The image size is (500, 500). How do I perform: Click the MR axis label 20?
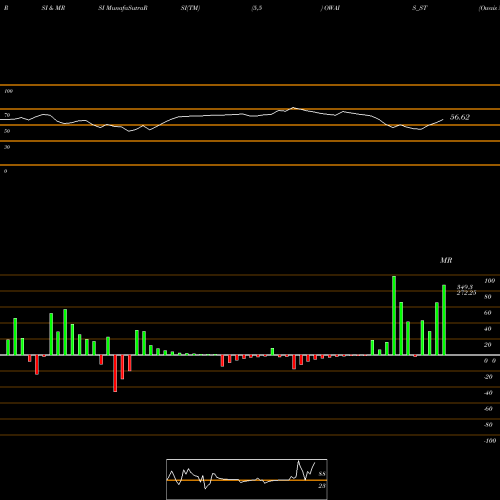[488, 345]
